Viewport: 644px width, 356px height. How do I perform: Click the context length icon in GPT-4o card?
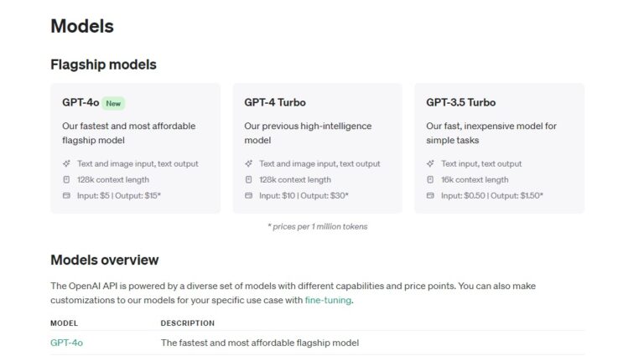coord(66,180)
